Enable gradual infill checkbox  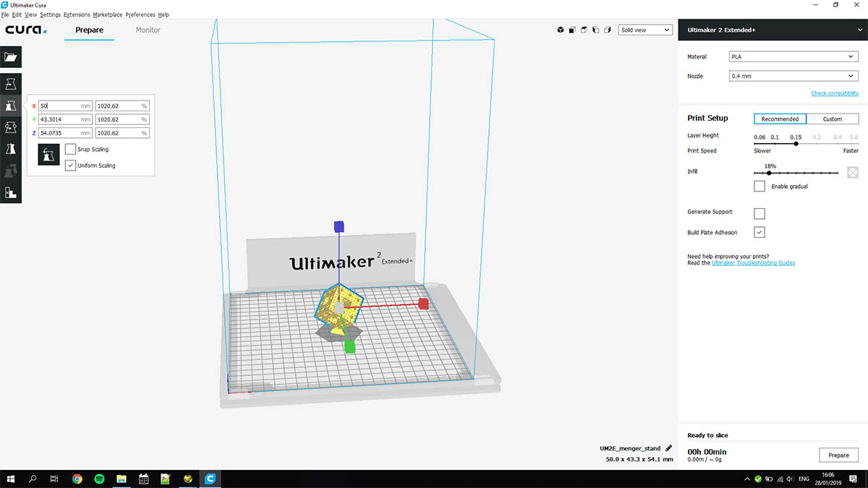click(759, 187)
